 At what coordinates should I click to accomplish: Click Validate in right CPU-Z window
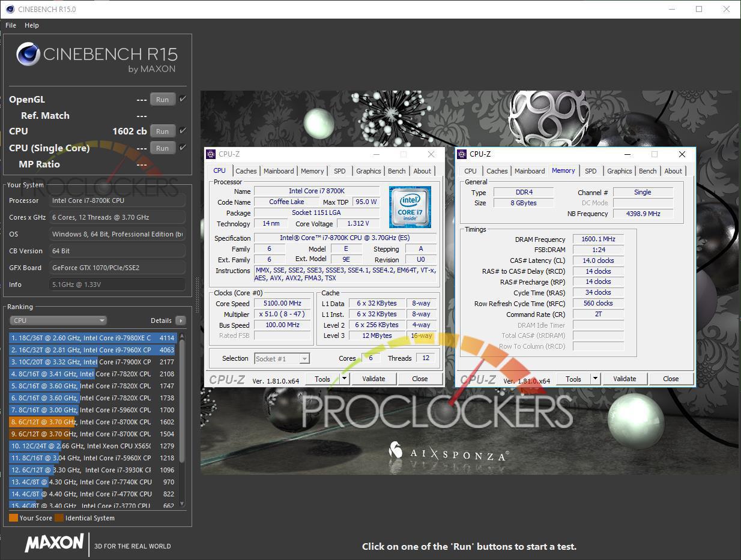tap(625, 379)
